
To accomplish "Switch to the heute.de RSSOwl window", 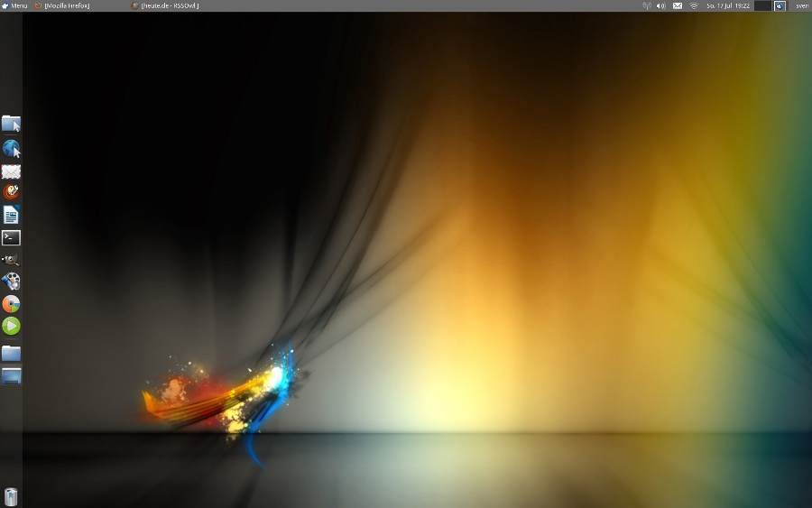I will [165, 5].
